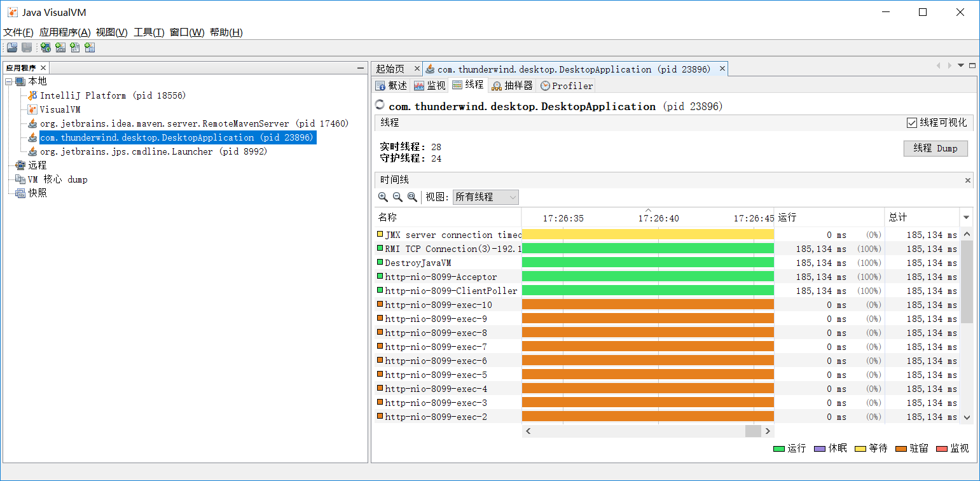Click the 本地 computer icon in the tree

[20, 81]
